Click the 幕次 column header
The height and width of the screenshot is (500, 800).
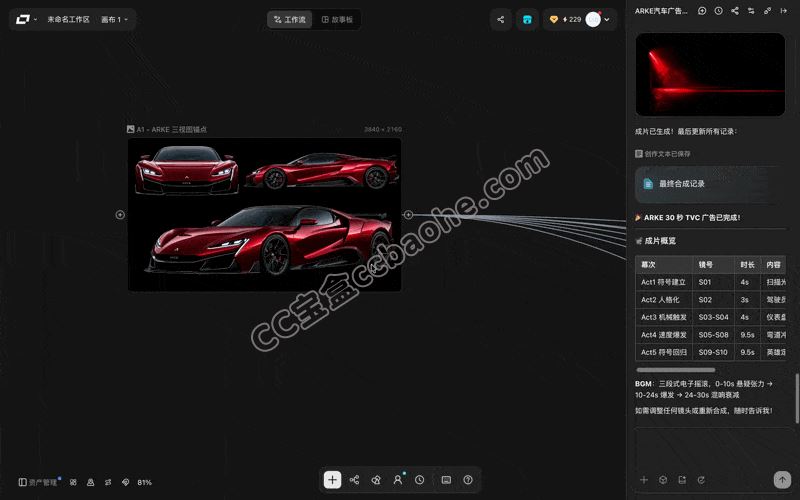coord(663,265)
